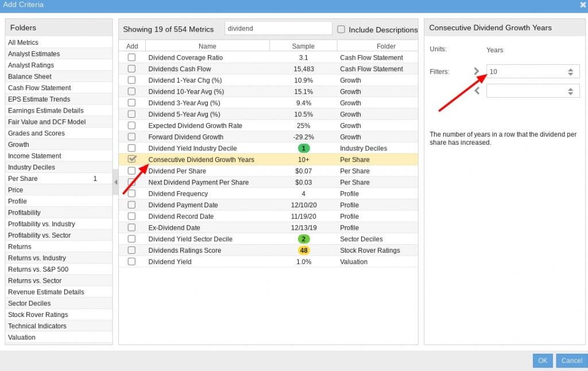This screenshot has width=588, height=371.
Task: Click the green "1" badge for Dividend Yield Industry Decile
Action: 304,148
